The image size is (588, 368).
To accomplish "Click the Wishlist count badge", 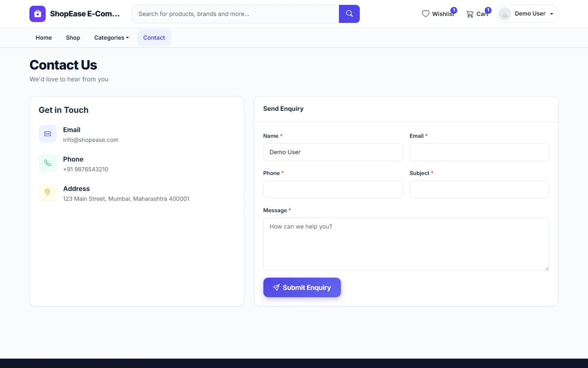I will (x=454, y=10).
